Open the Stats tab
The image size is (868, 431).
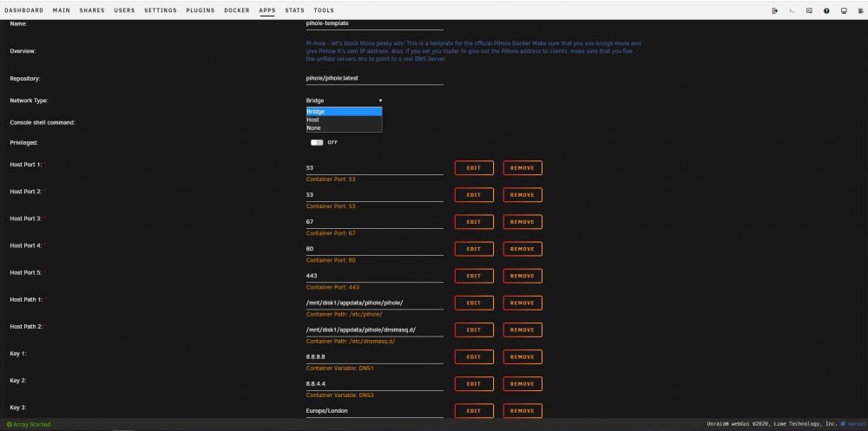294,10
